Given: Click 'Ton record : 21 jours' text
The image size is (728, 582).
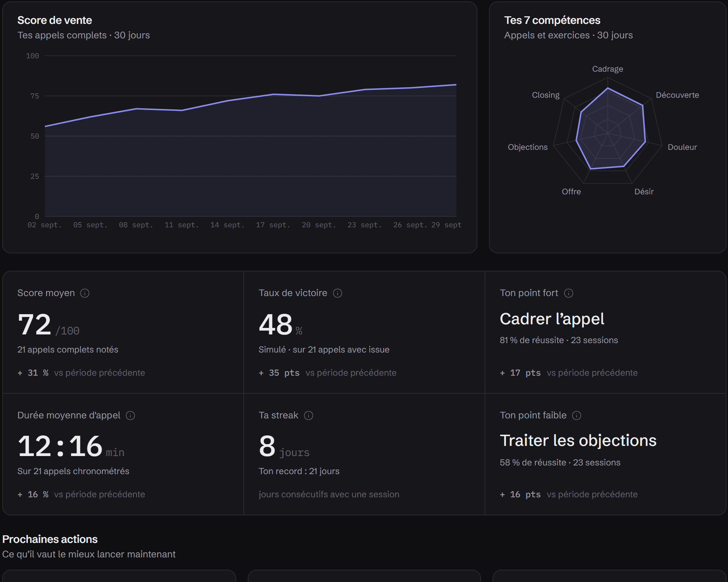Looking at the screenshot, I should pos(299,471).
